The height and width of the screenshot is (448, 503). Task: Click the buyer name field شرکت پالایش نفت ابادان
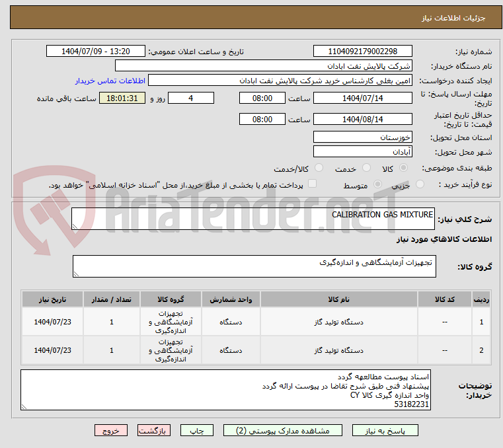pyautogui.click(x=263, y=66)
